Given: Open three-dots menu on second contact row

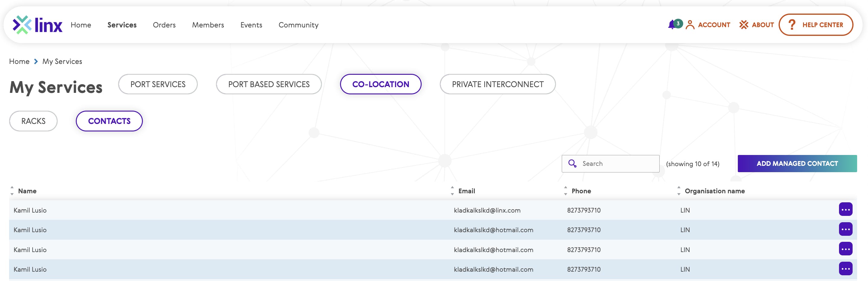Looking at the screenshot, I should [845, 229].
